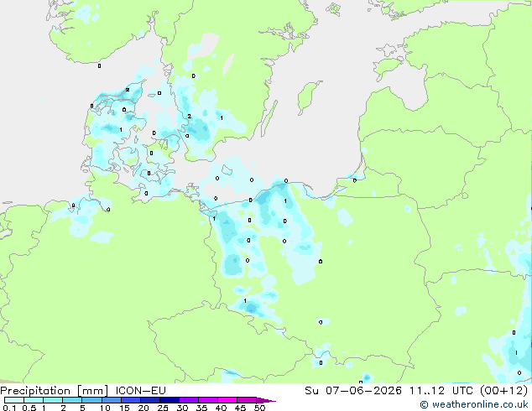
Task: Click the 40–45 mm magenta legend swatch
Action: [x=227, y=400]
